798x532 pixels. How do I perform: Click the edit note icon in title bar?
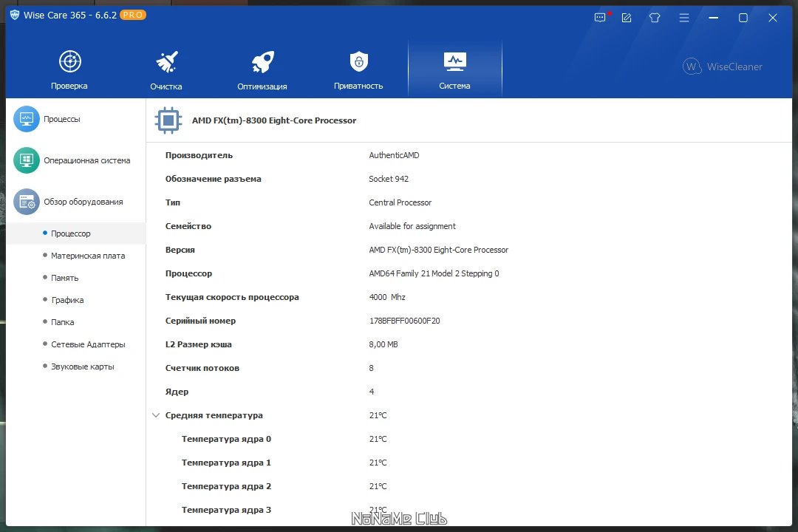(627, 18)
